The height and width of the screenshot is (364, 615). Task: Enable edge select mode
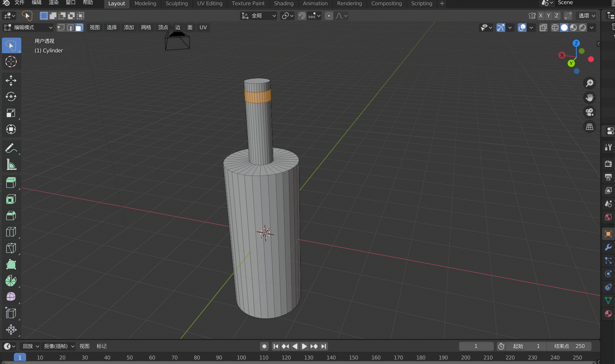70,27
